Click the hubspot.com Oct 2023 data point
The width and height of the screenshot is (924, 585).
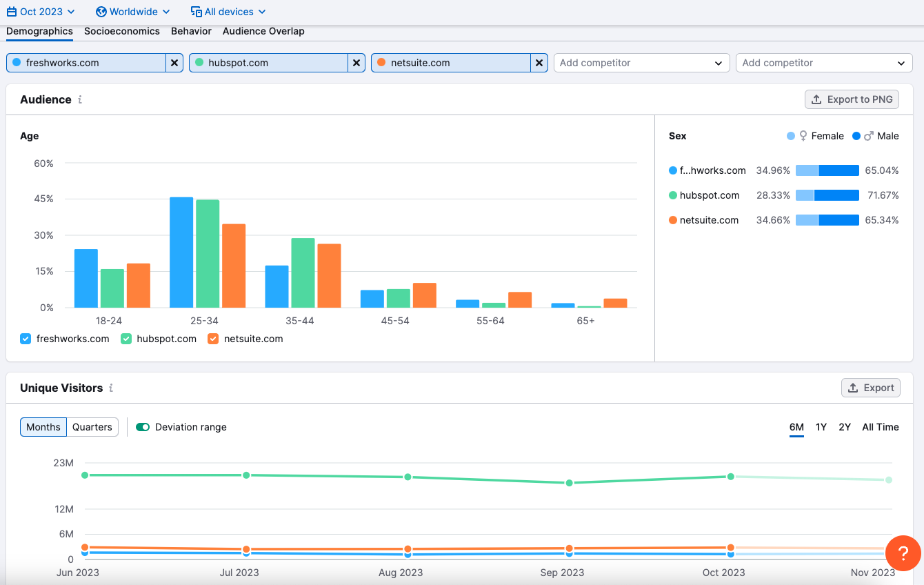point(730,477)
